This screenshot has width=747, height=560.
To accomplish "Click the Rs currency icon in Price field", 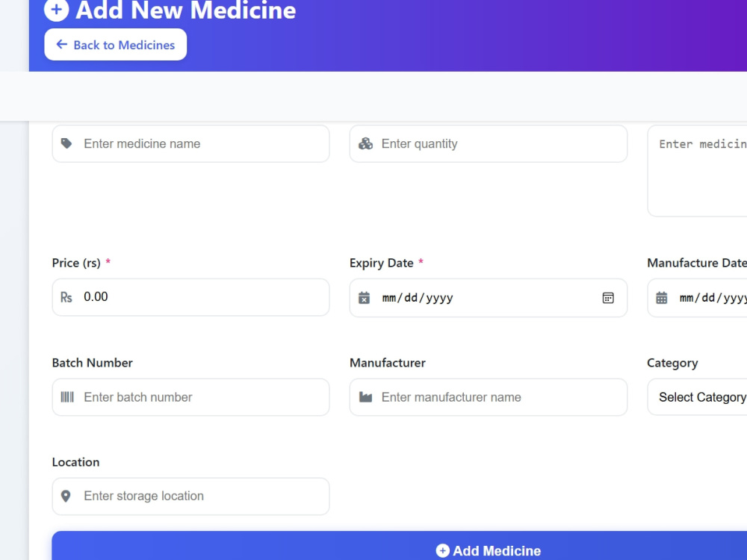I will (66, 298).
